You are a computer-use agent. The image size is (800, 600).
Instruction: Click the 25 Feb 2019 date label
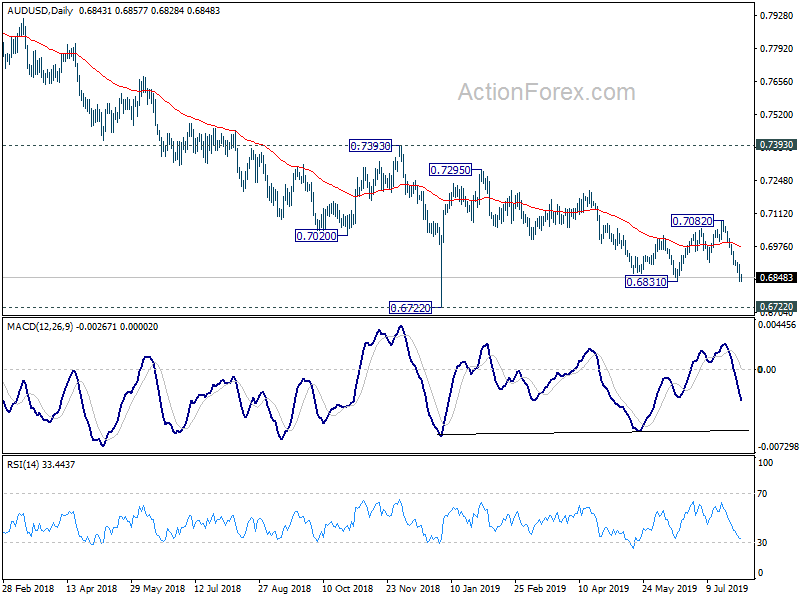[540, 588]
